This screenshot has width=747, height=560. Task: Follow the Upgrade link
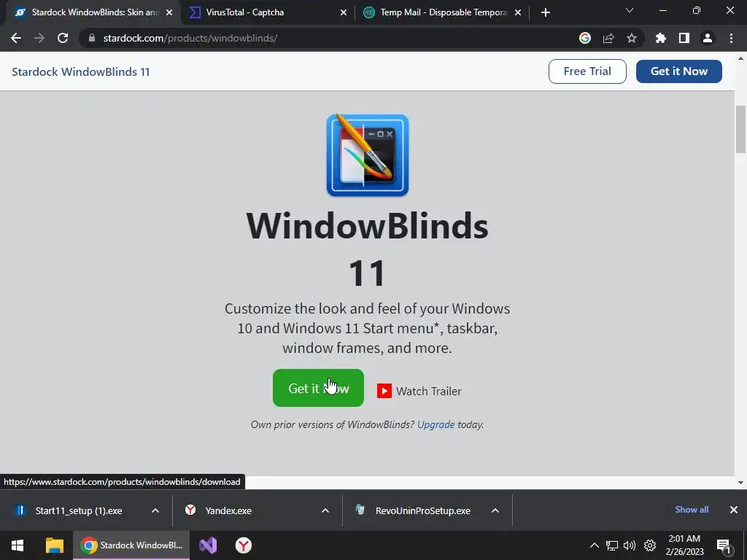(x=436, y=424)
